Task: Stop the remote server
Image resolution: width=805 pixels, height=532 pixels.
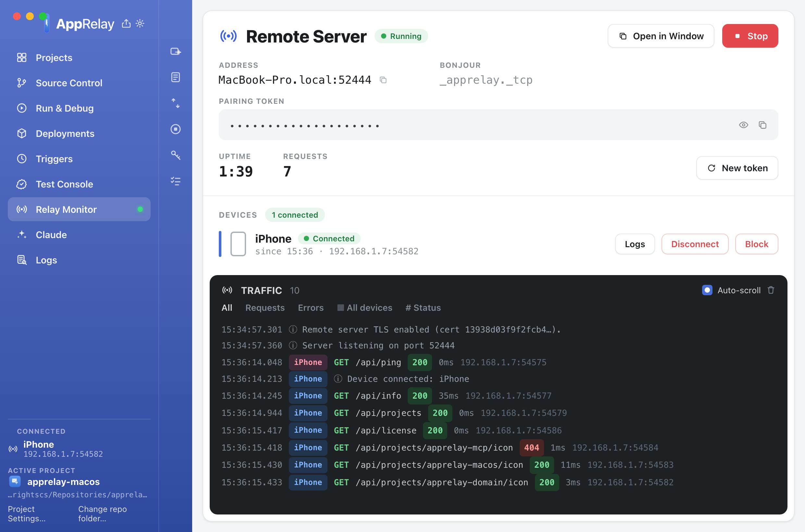Action: 750,36
